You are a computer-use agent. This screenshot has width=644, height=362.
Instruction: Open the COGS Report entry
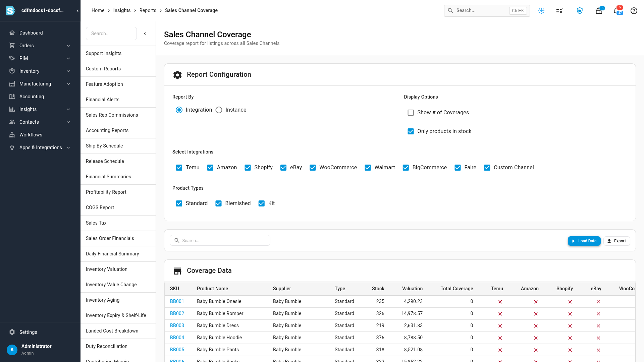click(x=118, y=207)
